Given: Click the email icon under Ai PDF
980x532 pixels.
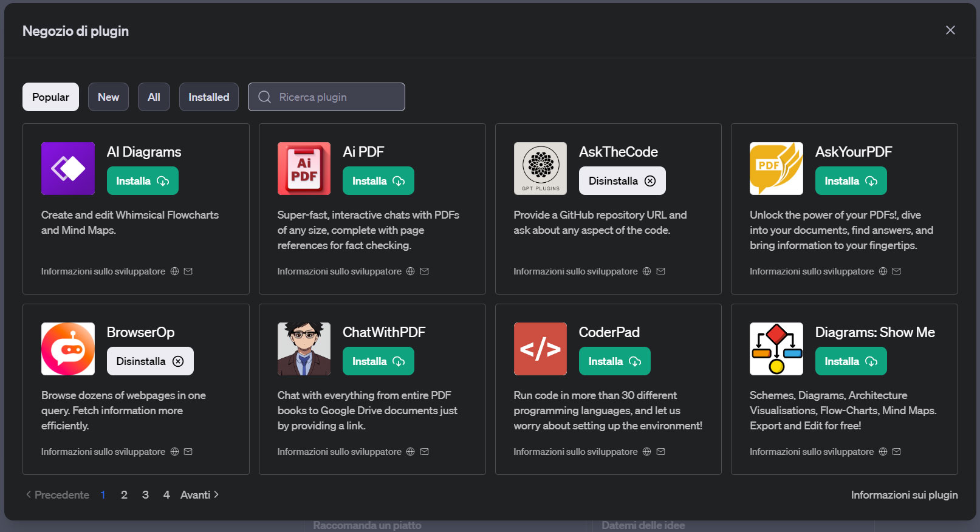Looking at the screenshot, I should (x=424, y=271).
